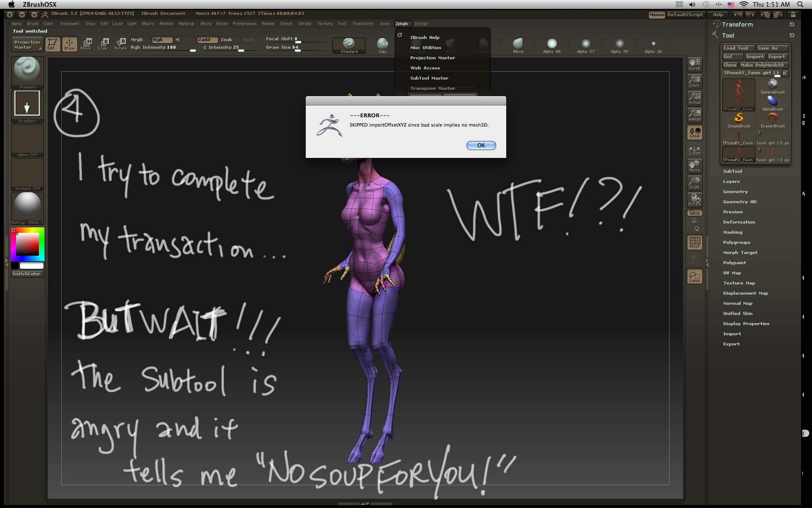Click the main color picker square
This screenshot has width=812, height=508.
coord(27,244)
